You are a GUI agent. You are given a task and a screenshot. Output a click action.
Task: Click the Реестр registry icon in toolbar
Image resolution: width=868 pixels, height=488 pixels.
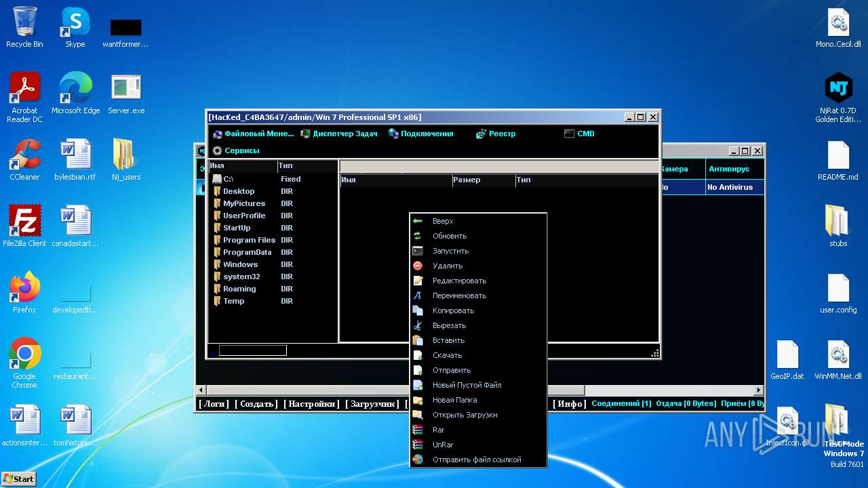tap(481, 134)
